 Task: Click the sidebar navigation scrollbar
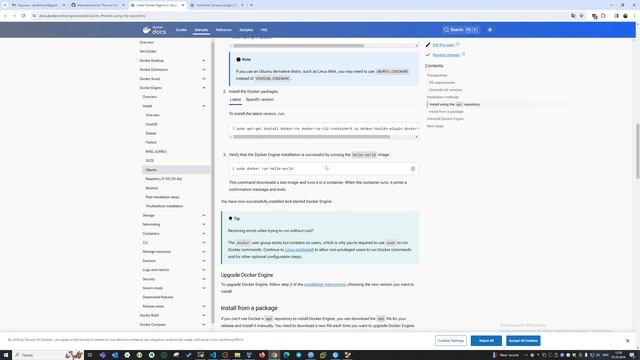[x=213, y=182]
